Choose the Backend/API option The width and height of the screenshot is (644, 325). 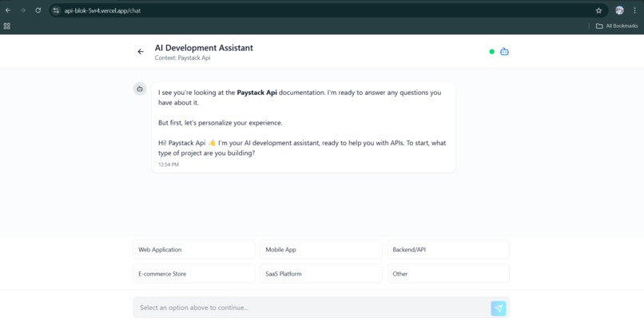(x=448, y=249)
